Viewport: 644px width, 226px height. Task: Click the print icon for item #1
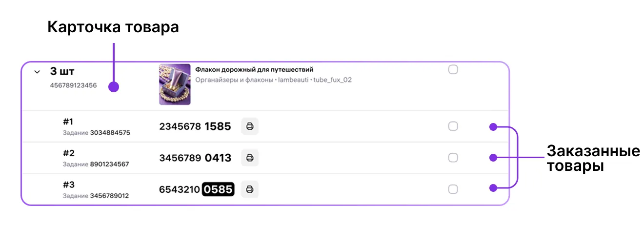pos(250,126)
